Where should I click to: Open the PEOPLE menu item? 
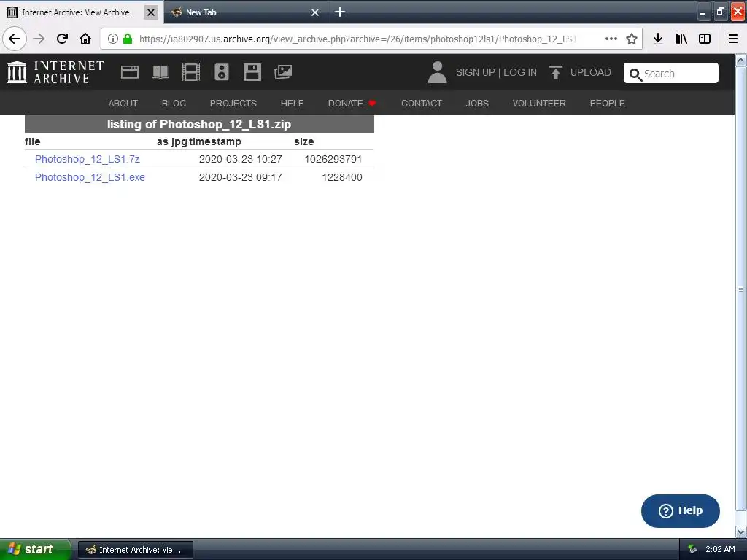click(608, 104)
